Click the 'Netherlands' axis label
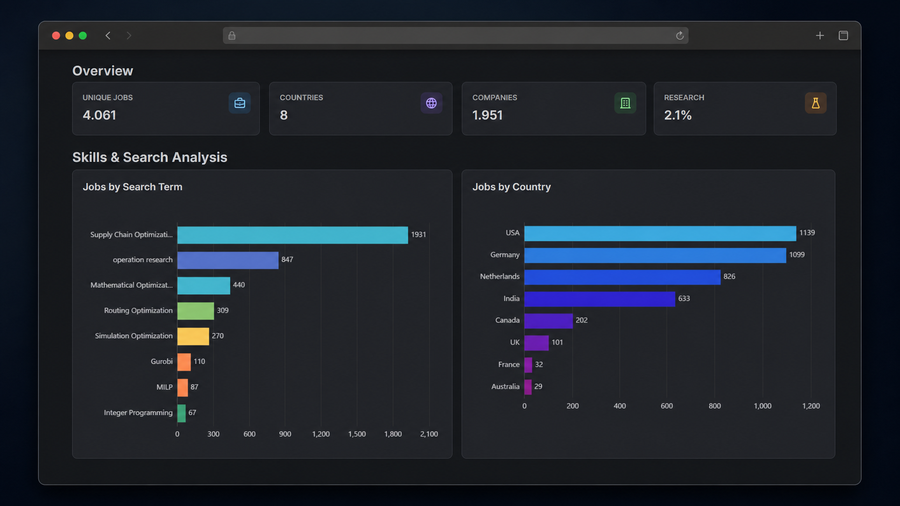Viewport: 900px width, 506px height. [499, 277]
